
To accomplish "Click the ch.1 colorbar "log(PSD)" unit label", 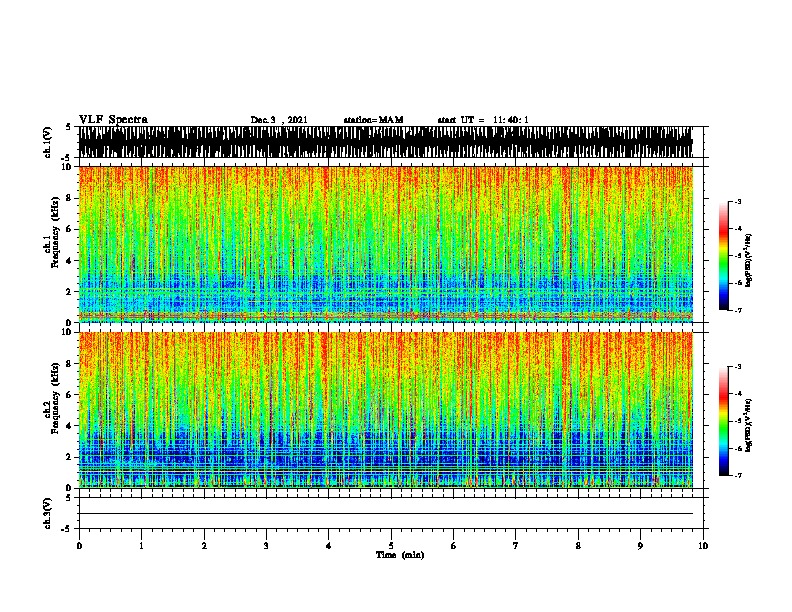I will (748, 260).
